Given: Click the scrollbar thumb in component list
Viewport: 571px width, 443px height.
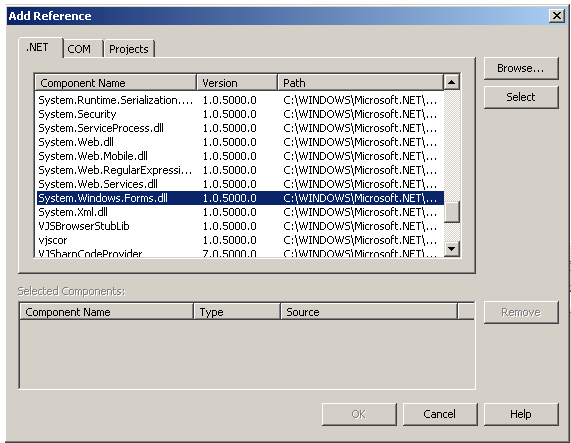Looking at the screenshot, I should pos(452,211).
